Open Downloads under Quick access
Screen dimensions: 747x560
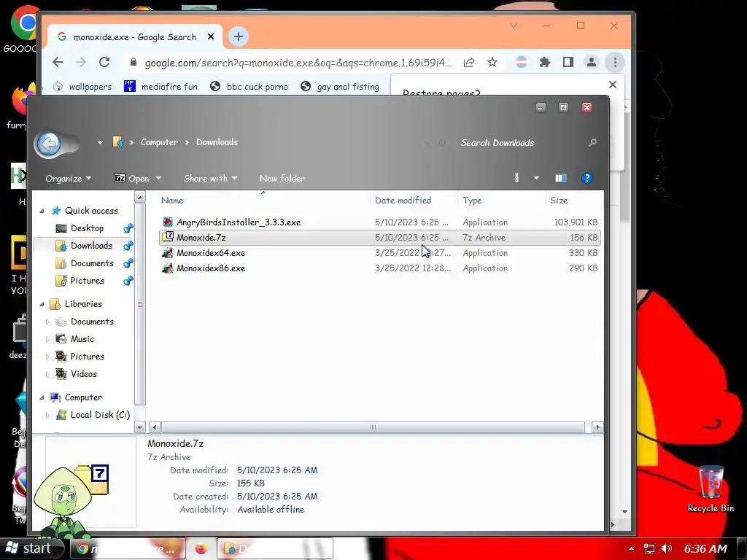(x=91, y=246)
